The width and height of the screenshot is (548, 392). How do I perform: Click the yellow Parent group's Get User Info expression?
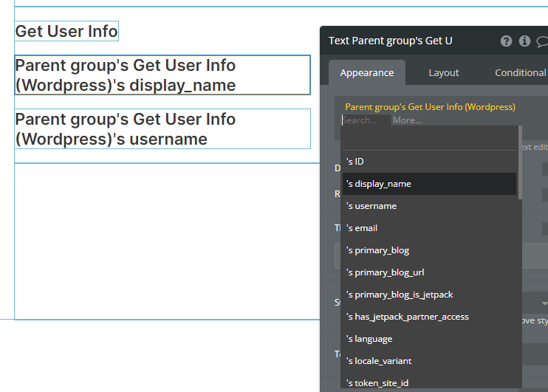click(x=430, y=107)
